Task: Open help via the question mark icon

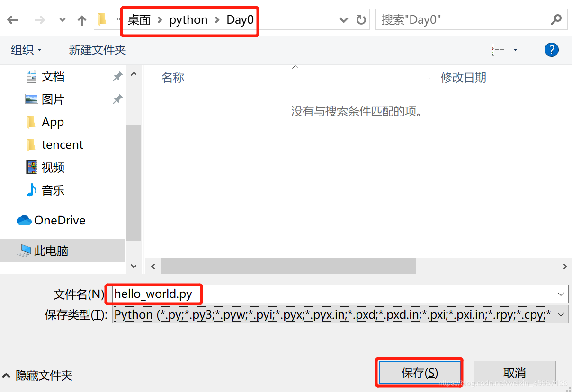Action: (x=551, y=49)
